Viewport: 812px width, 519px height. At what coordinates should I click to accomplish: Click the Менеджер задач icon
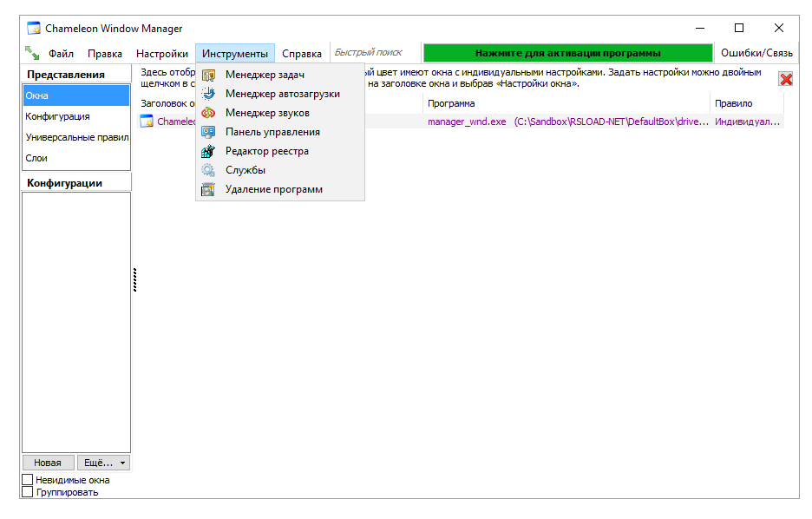point(208,76)
